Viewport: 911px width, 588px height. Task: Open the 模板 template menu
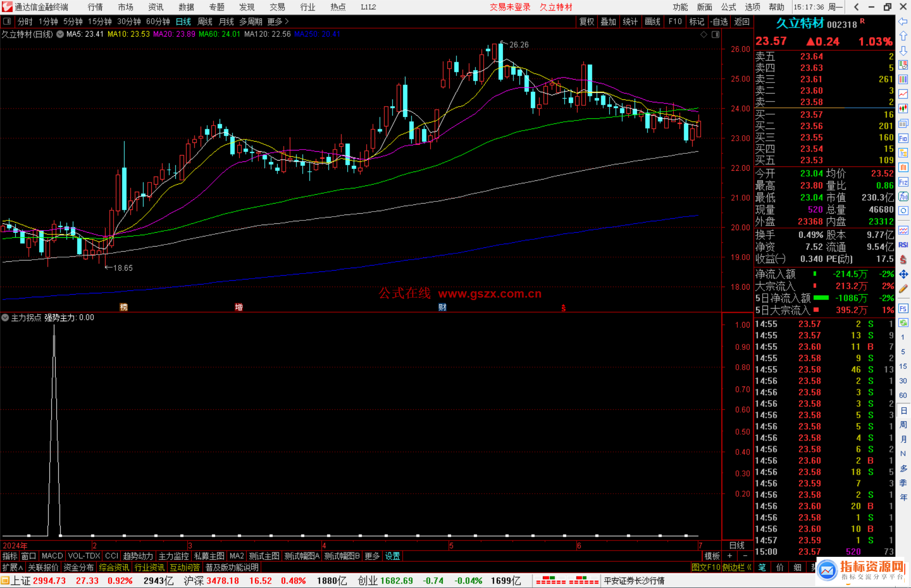click(x=712, y=556)
